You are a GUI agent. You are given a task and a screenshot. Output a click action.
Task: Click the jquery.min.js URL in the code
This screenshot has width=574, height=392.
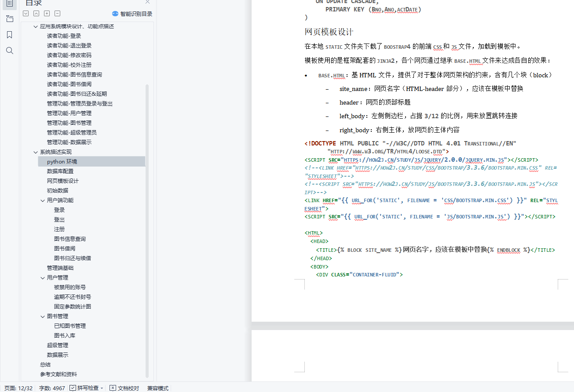pyautogui.click(x=424, y=160)
